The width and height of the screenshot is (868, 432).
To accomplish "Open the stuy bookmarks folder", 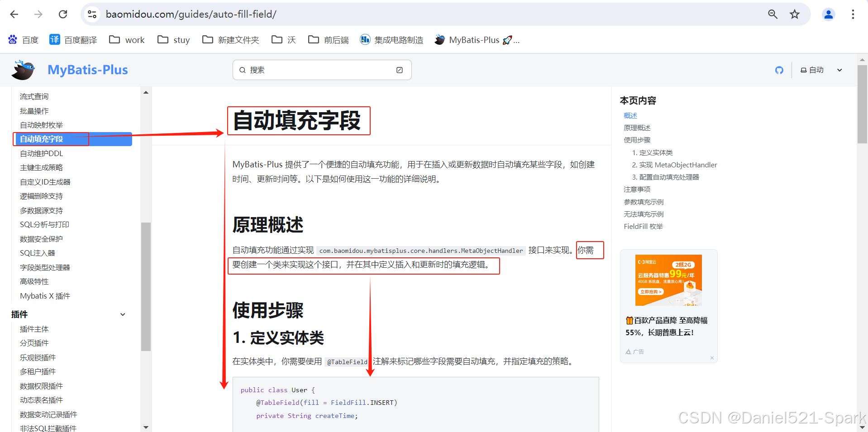I will [174, 40].
